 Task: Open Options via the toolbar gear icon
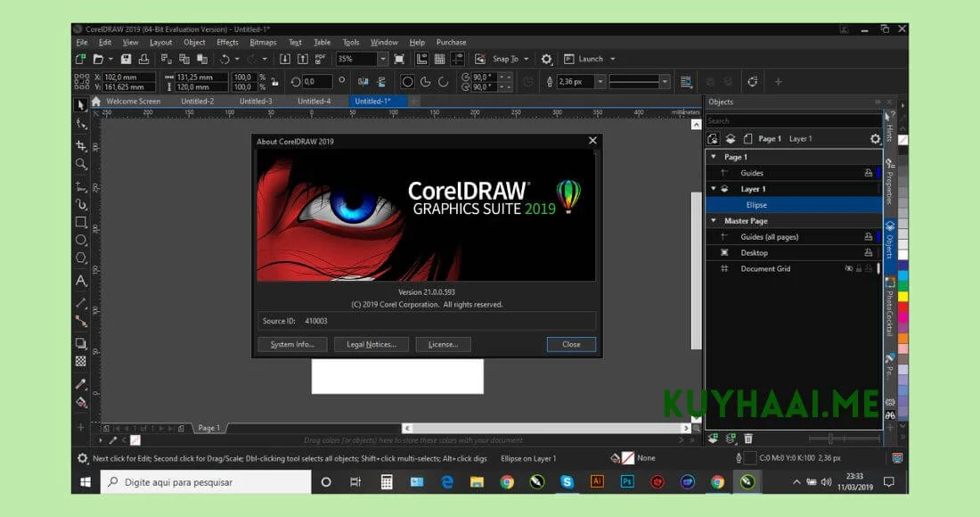[546, 59]
